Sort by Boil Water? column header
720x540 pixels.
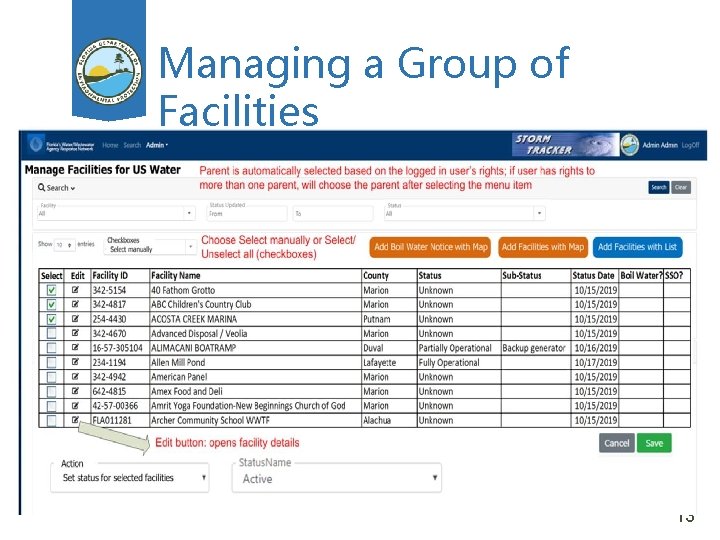tap(641, 276)
